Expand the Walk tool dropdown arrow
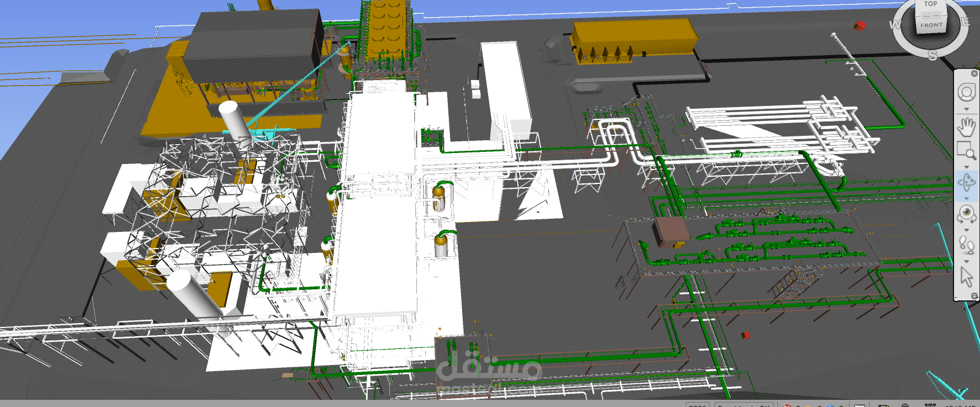Screen dimensions: 980x407 [966, 261]
